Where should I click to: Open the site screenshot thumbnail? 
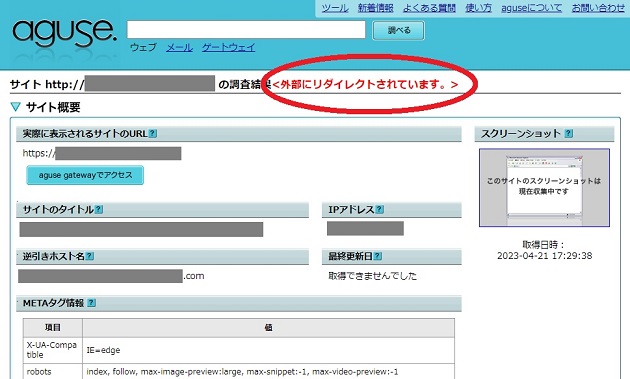(x=544, y=187)
